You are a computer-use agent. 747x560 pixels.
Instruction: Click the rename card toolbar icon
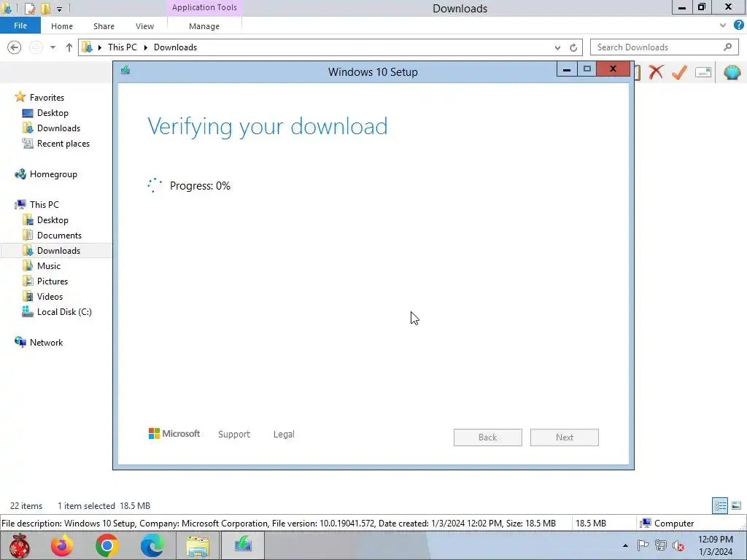tap(703, 72)
